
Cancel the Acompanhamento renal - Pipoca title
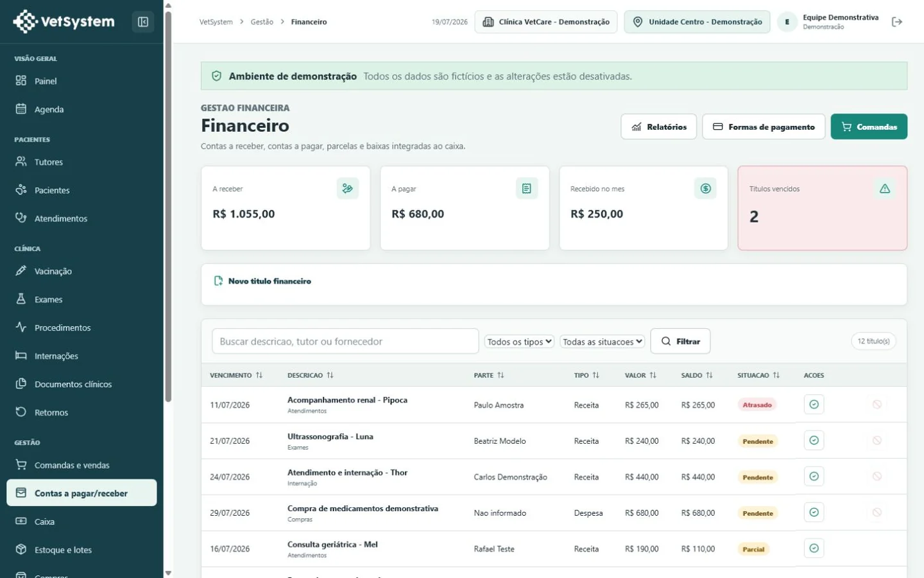coord(877,405)
